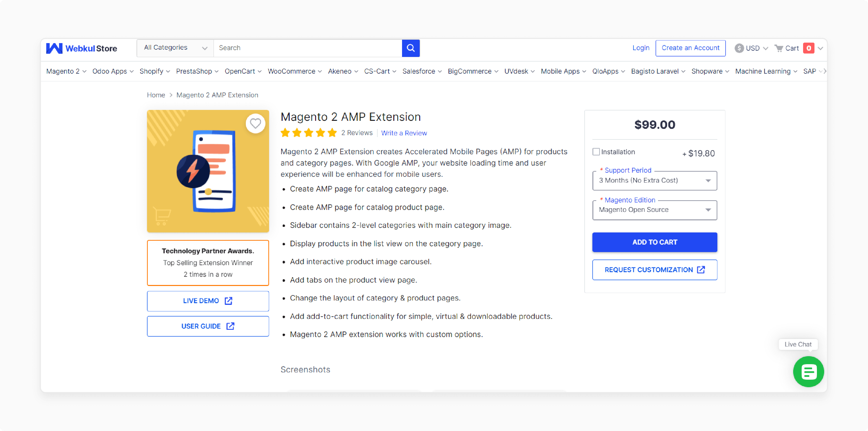Expand the Shopify menu
Screen dimensions: 868x431
point(155,71)
